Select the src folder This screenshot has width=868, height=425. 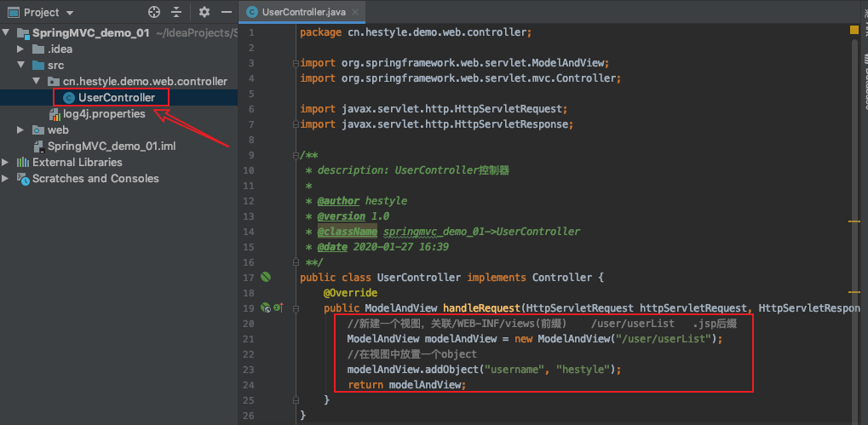coord(55,66)
